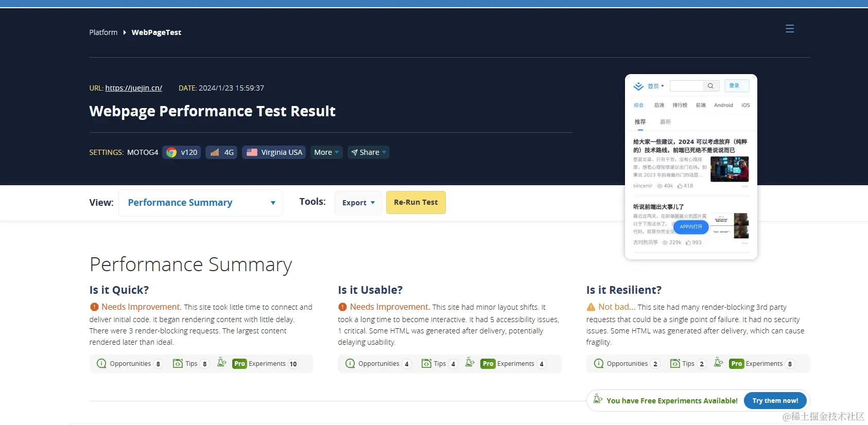Open the https://juejin.cn/ URL link
This screenshot has width=868, height=425.
pyautogui.click(x=134, y=88)
